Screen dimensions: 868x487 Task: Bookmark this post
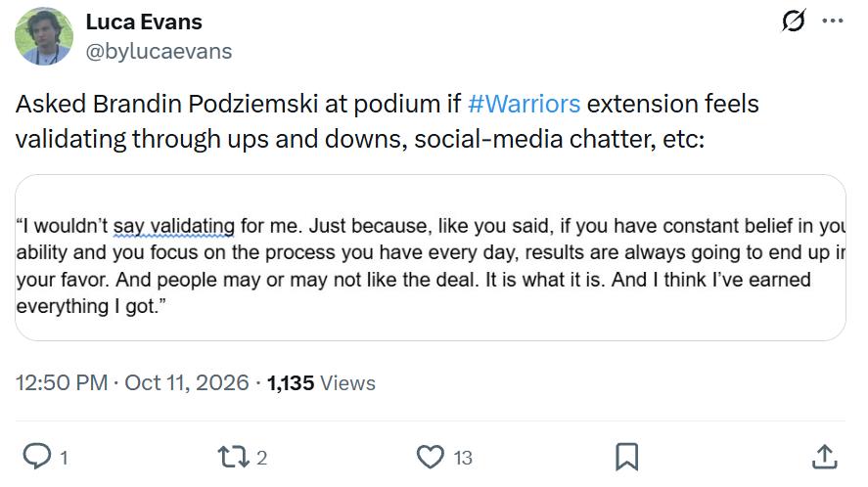tap(626, 457)
